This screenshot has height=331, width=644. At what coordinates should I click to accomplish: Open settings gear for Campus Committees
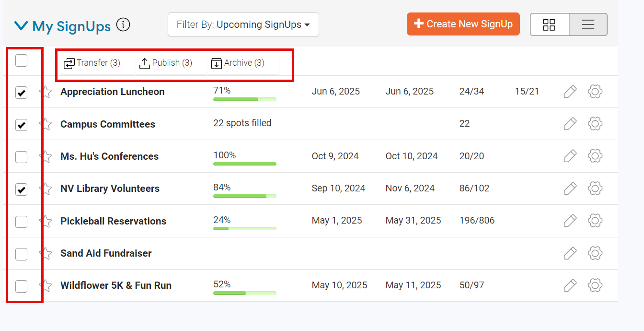(595, 124)
